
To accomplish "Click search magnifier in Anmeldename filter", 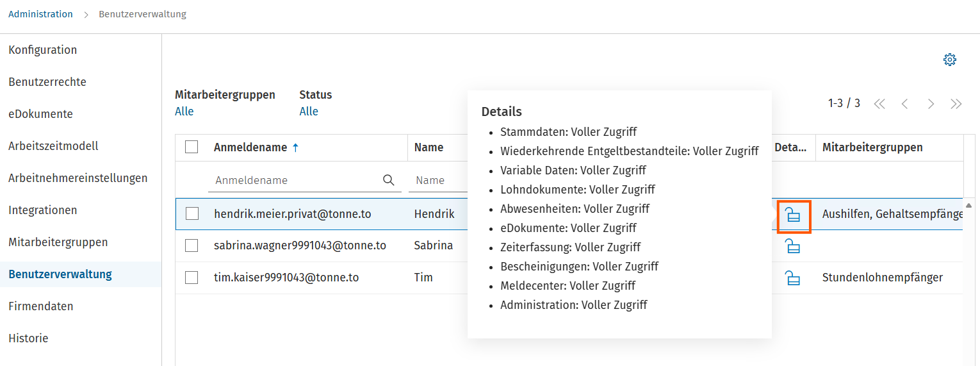I will tap(388, 180).
